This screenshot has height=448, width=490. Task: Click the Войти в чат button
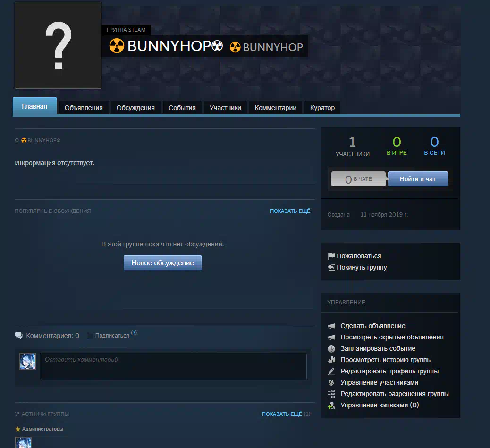coord(418,179)
